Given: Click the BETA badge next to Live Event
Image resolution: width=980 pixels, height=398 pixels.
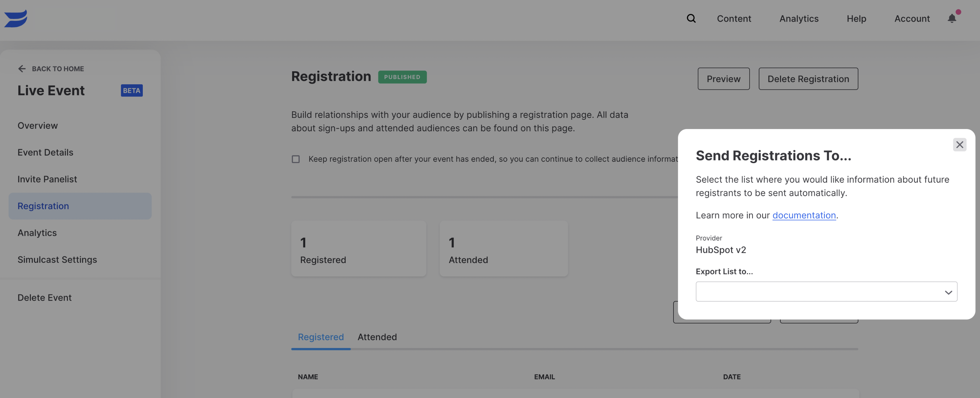Looking at the screenshot, I should (x=132, y=91).
